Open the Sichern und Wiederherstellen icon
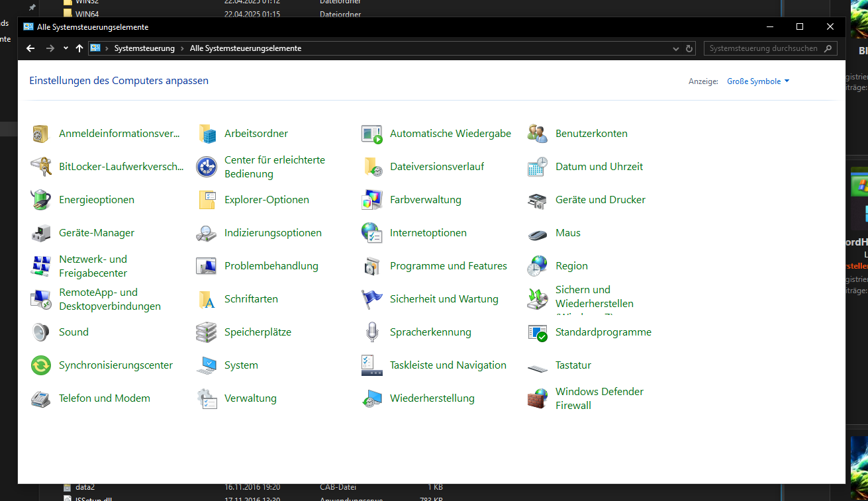868x501 pixels. (x=538, y=299)
